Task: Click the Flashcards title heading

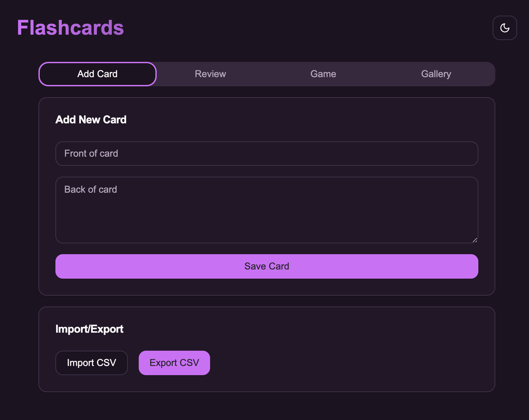Action: tap(70, 28)
